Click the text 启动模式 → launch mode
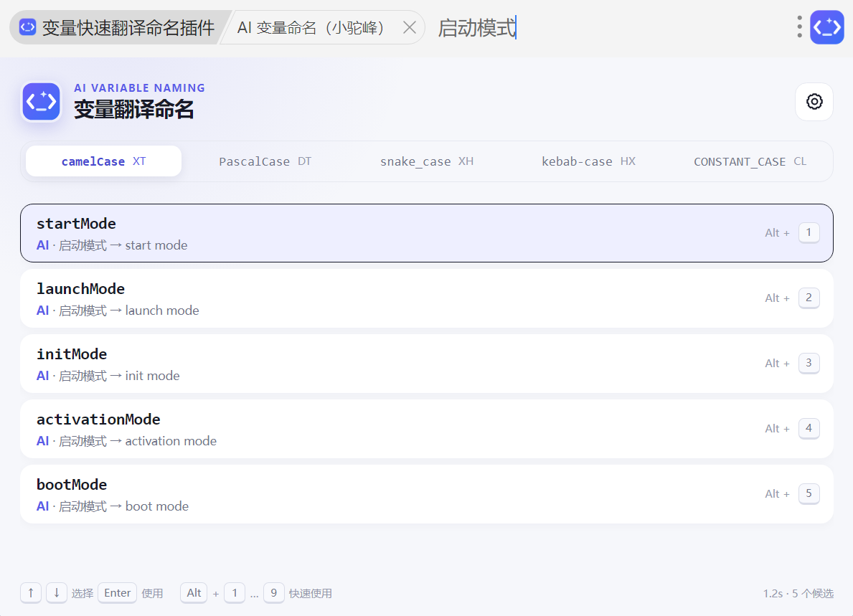Screen dimensions: 853x616 129,311
